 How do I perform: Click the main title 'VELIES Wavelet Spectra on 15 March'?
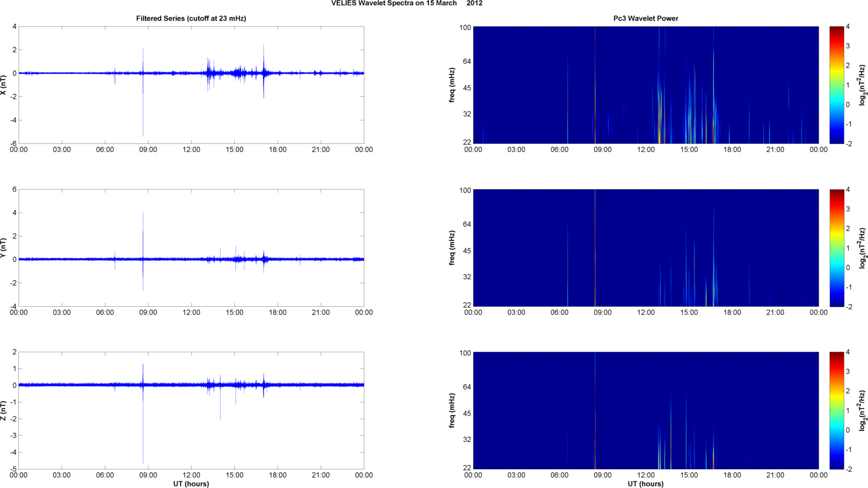point(394,3)
